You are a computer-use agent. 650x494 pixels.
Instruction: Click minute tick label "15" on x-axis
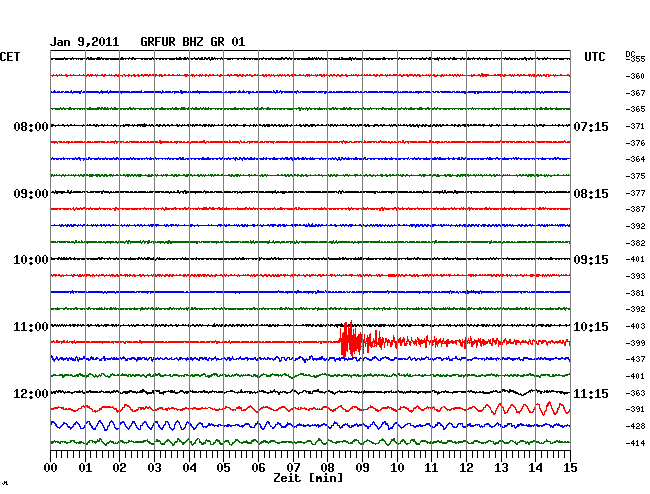point(570,468)
